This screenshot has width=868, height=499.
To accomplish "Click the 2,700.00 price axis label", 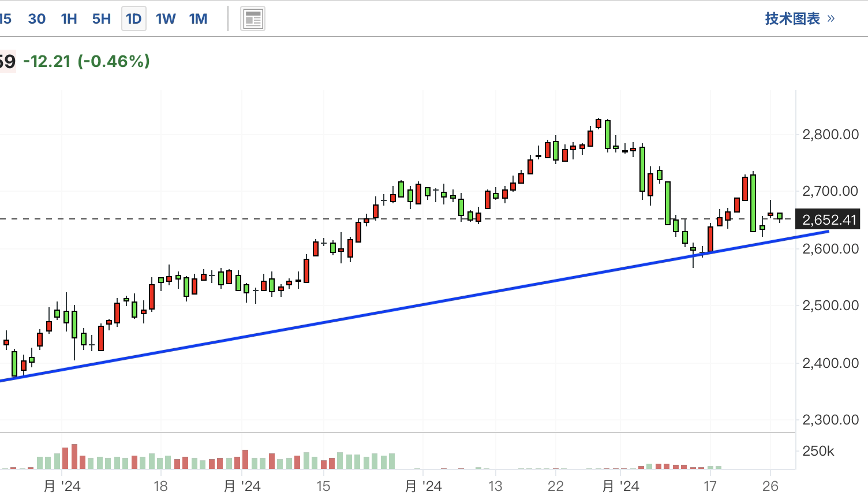I will [x=830, y=191].
